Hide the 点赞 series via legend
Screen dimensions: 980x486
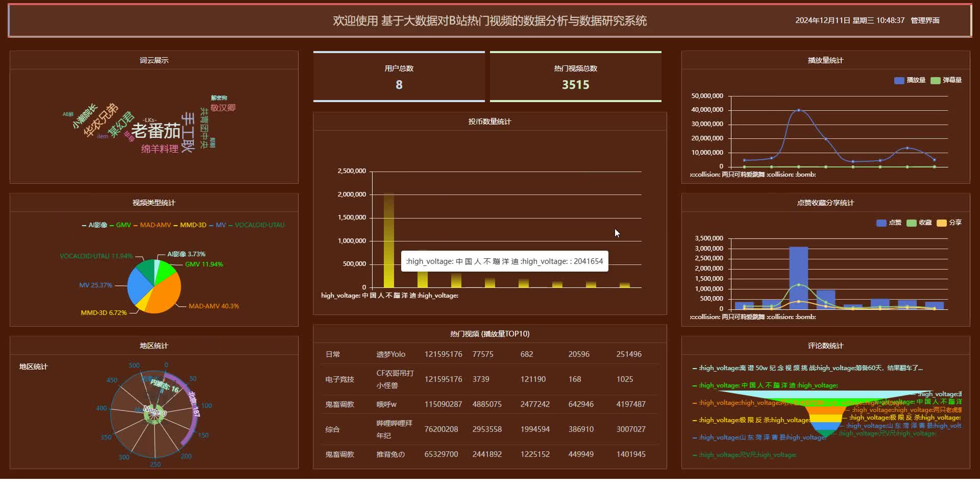889,223
